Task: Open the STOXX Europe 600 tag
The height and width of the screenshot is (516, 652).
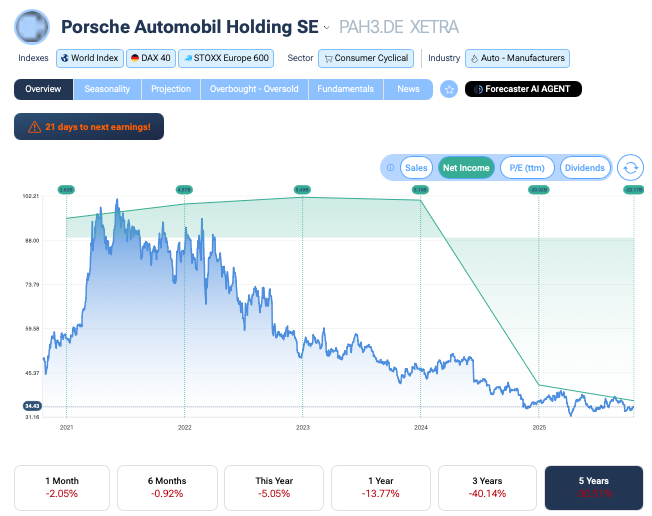Action: coord(225,58)
